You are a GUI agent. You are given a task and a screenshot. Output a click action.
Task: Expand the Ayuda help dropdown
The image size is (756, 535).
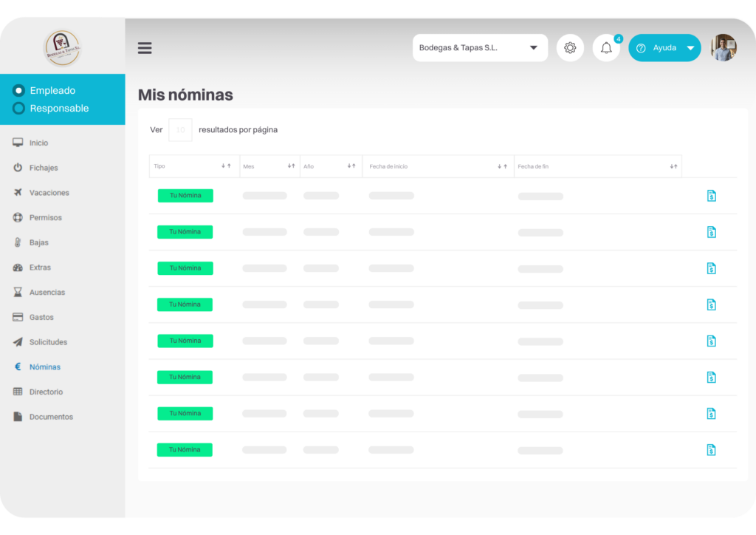coord(664,48)
